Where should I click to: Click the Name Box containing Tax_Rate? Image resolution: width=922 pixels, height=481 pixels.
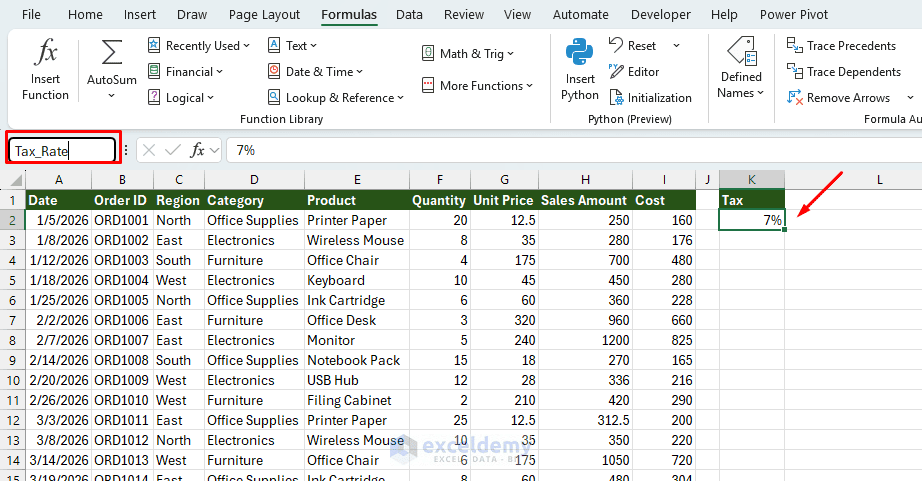[62, 151]
